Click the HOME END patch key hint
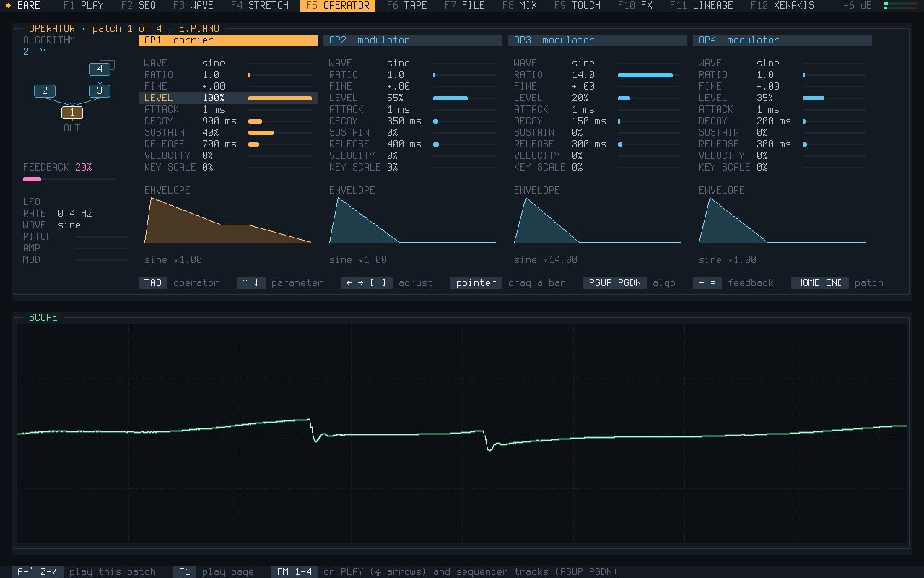Screen dimensions: 924x578 [837, 283]
